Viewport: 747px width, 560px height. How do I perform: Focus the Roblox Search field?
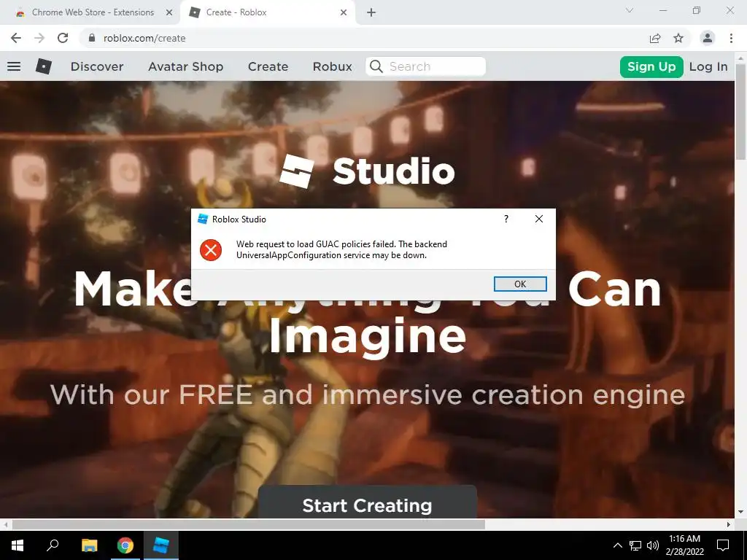click(x=426, y=66)
